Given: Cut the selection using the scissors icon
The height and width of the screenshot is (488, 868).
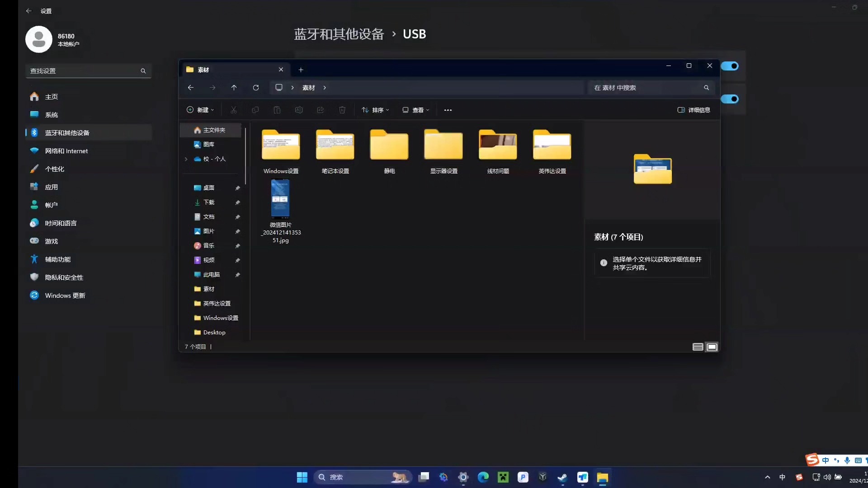Looking at the screenshot, I should tap(234, 110).
